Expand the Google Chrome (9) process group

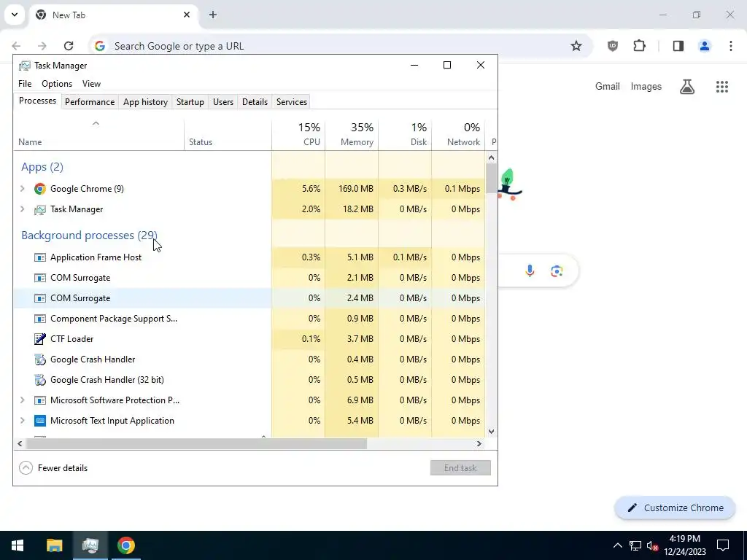coord(22,189)
